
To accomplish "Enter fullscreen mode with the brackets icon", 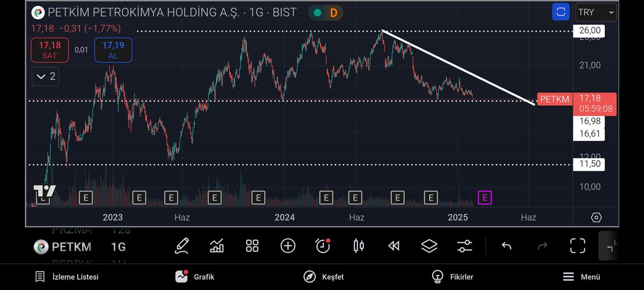I will [577, 246].
